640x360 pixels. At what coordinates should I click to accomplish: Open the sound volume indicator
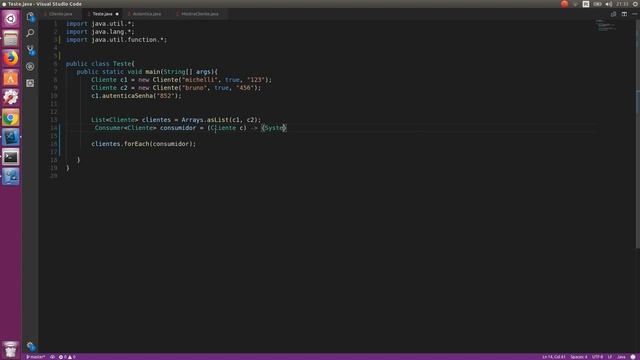[609, 4]
